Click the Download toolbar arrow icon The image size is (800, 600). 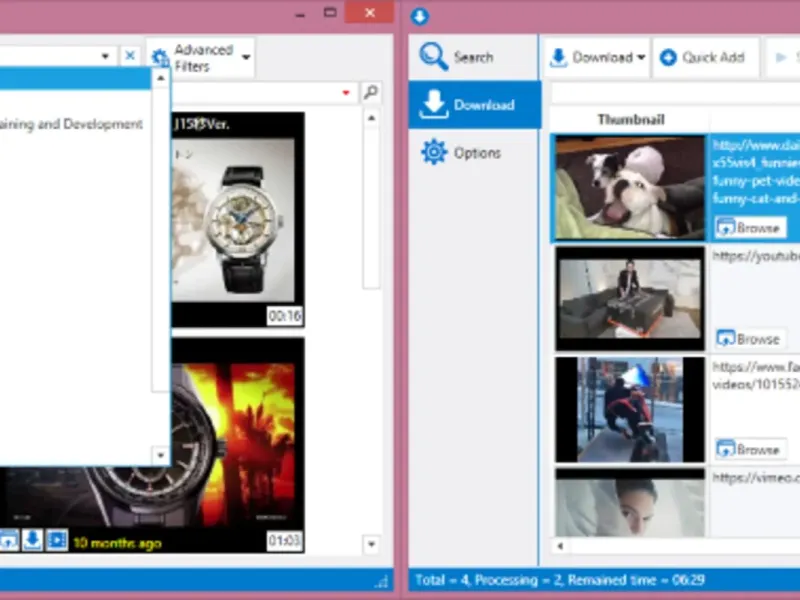click(x=559, y=58)
